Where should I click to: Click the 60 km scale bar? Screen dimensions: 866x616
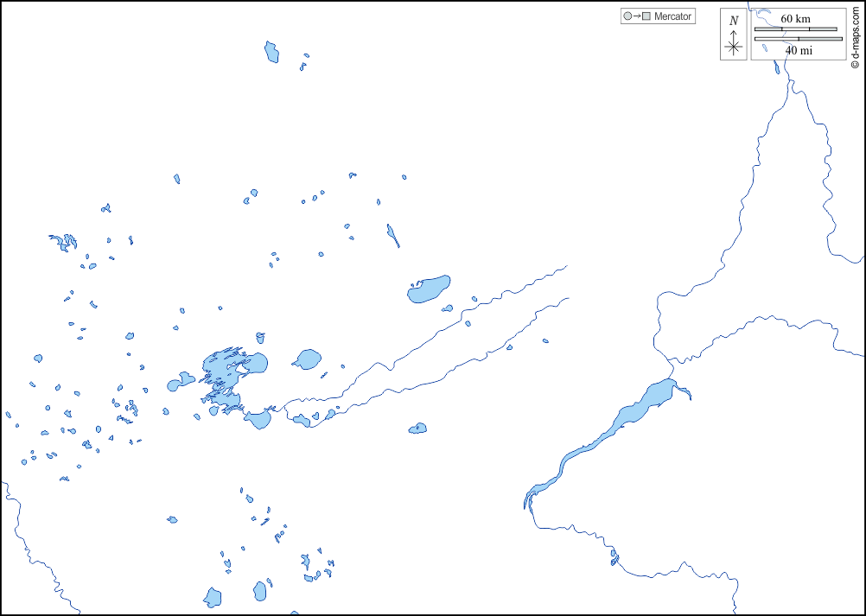[797, 29]
